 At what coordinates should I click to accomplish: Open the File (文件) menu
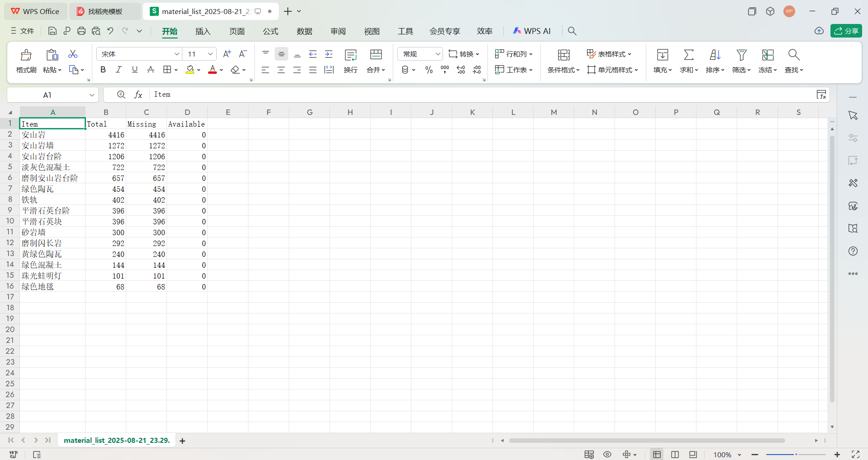coord(23,31)
